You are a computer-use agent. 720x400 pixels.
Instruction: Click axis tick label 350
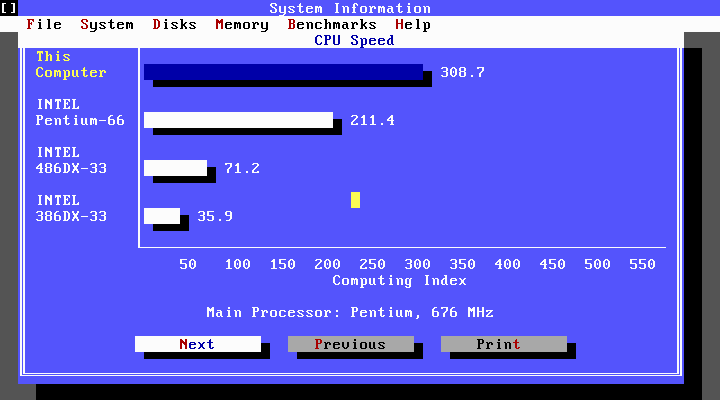(462, 264)
